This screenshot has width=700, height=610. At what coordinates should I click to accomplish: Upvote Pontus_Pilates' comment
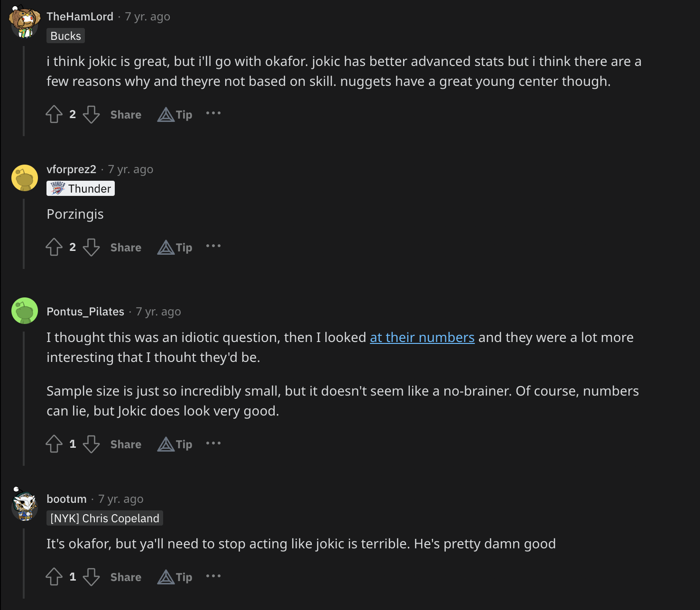point(54,444)
